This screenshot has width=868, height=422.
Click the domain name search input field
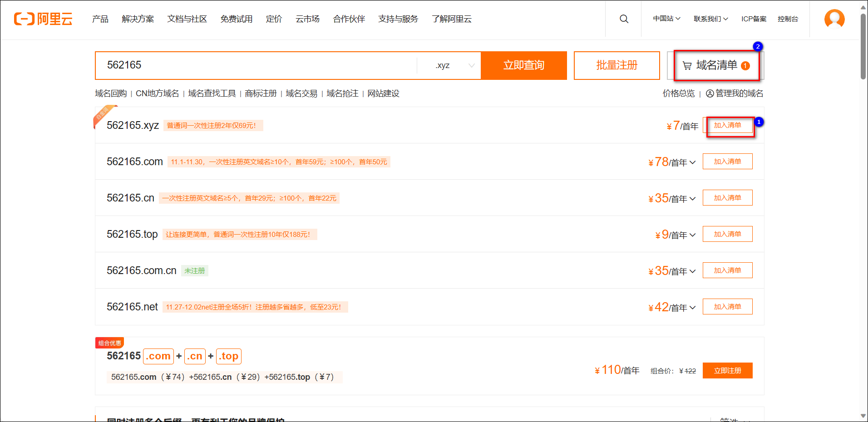[x=259, y=66]
